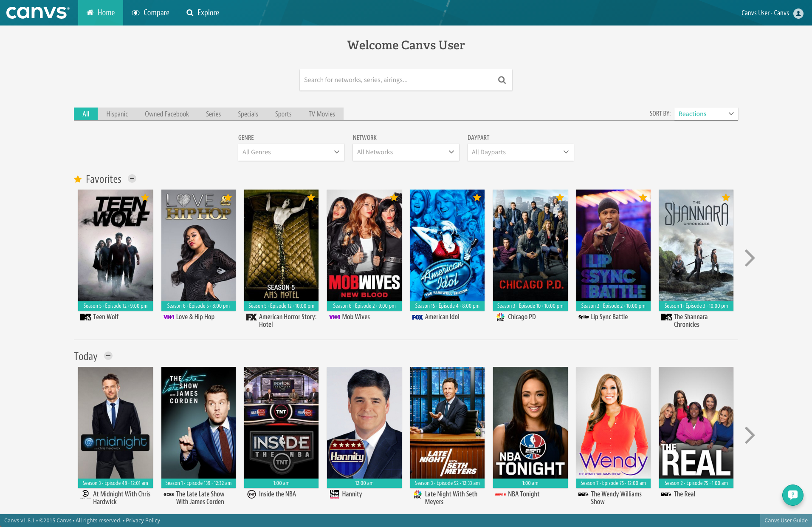The width and height of the screenshot is (812, 527).
Task: Click the Comedy Central logo beside At Midnight
Action: [85, 494]
